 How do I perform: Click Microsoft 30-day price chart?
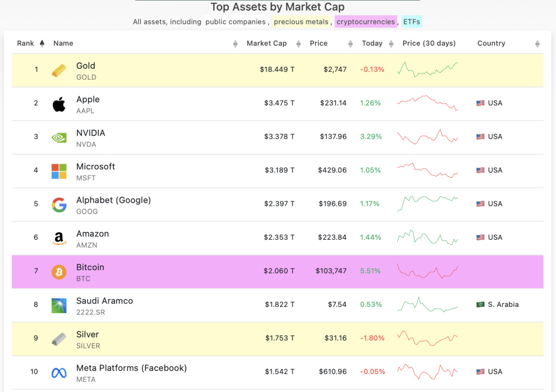tap(428, 170)
